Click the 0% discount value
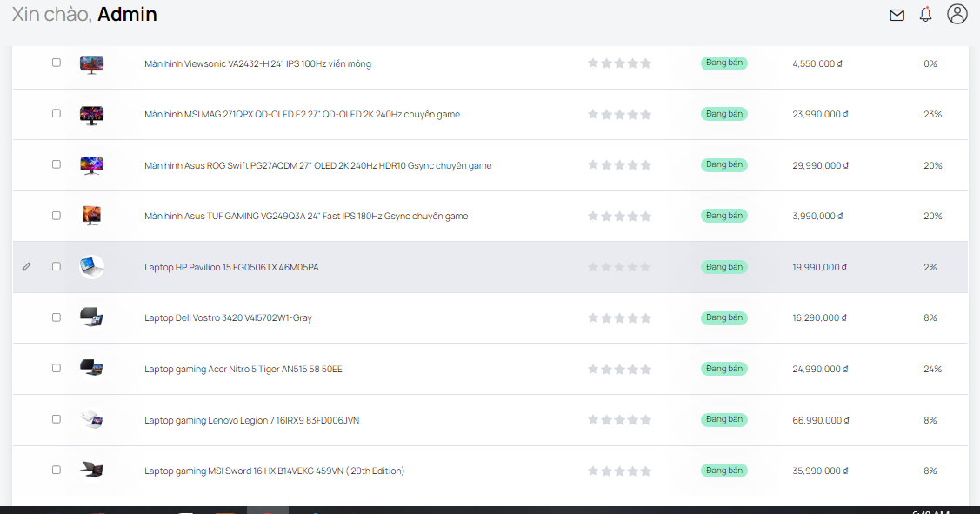This screenshot has width=980, height=514. click(930, 63)
